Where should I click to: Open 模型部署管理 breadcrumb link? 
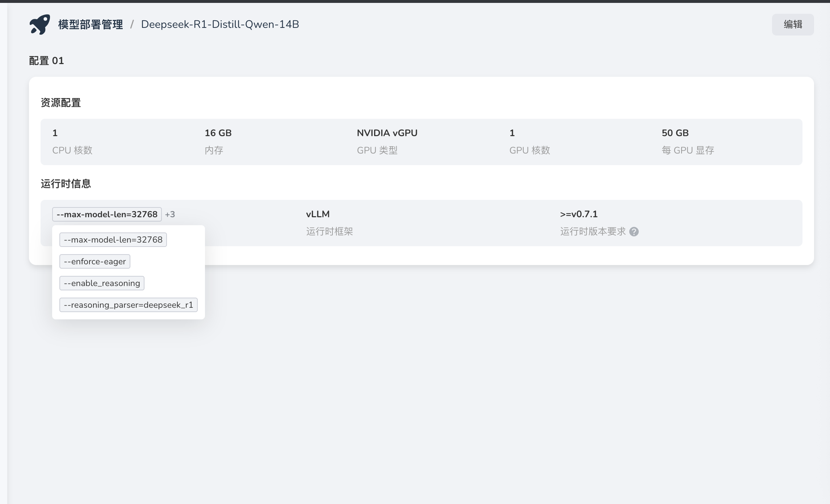(x=91, y=25)
